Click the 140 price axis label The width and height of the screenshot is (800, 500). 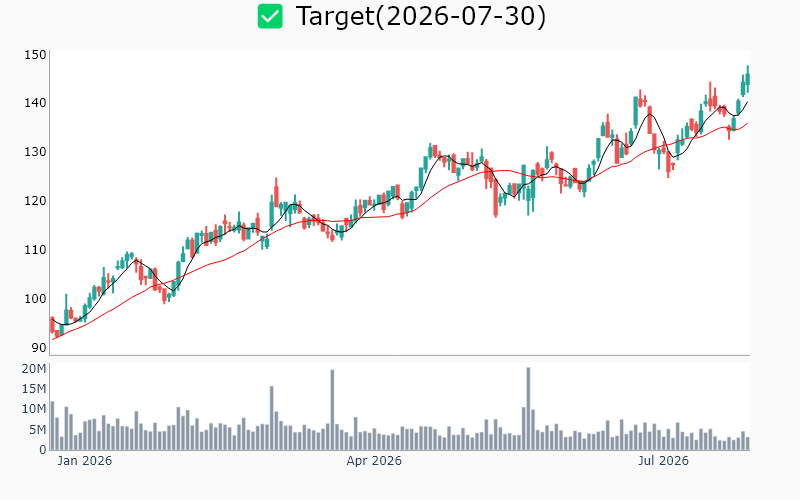[35, 103]
